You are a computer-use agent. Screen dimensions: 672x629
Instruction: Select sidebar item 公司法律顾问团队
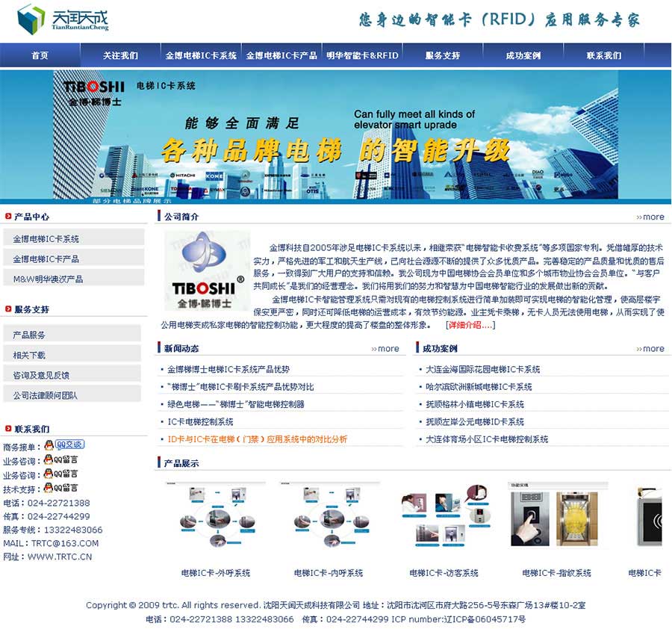coord(72,395)
